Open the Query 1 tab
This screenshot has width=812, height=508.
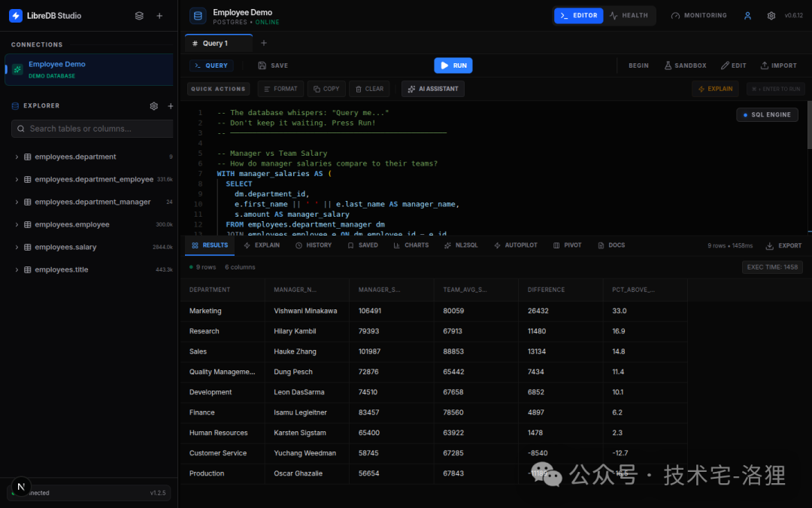pyautogui.click(x=219, y=43)
